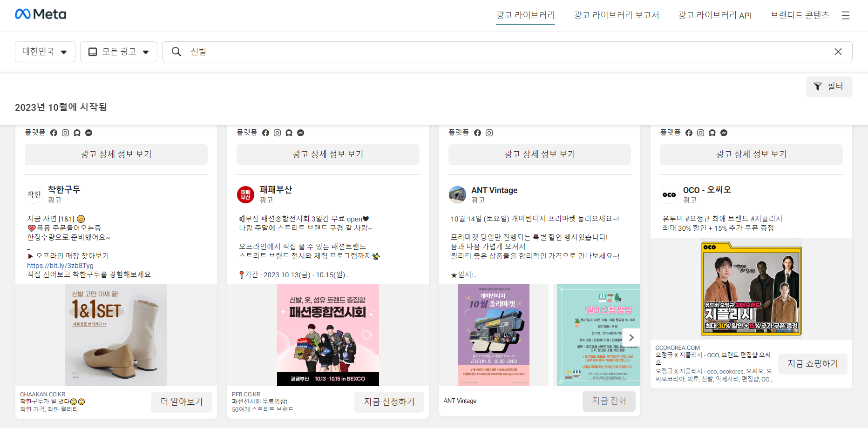
Task: Advance ANT Vintage carousel with next arrow
Action: coord(631,338)
